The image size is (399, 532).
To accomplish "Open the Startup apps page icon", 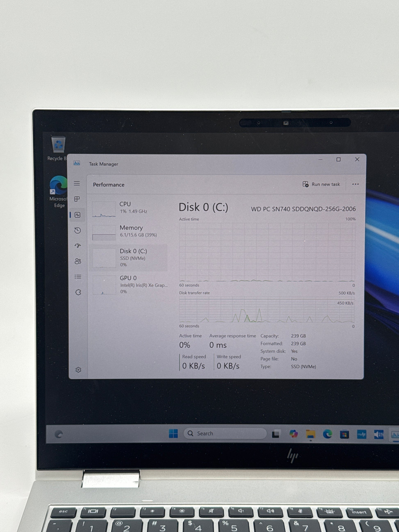I will coord(78,246).
